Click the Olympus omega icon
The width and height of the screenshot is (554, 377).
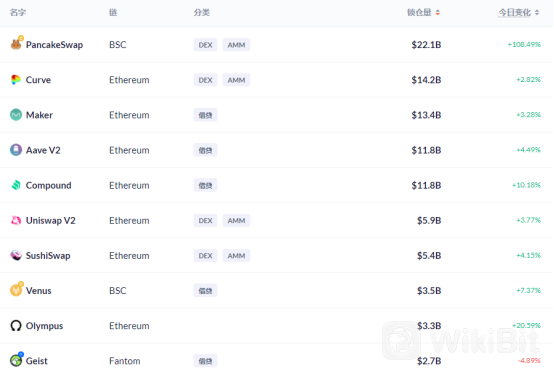[16, 326]
